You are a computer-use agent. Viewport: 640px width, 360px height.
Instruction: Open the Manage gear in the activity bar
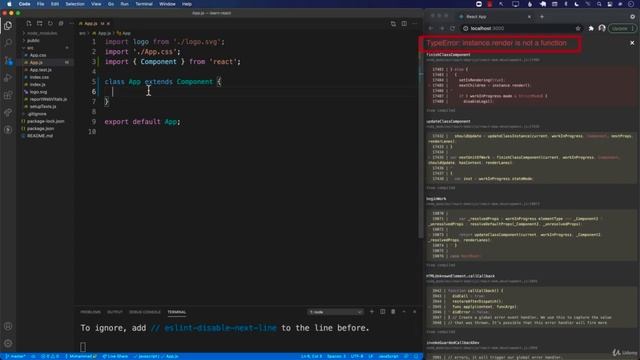pos(8,343)
